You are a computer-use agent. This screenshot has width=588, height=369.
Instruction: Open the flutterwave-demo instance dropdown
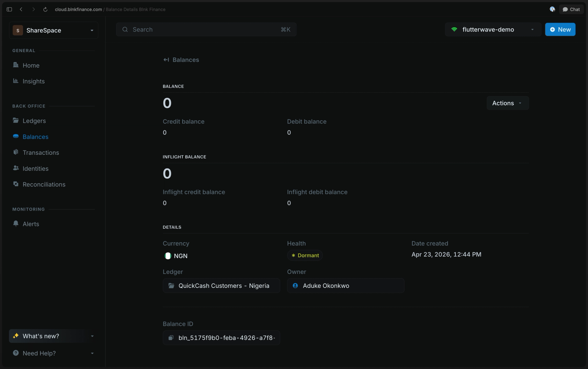pos(493,29)
